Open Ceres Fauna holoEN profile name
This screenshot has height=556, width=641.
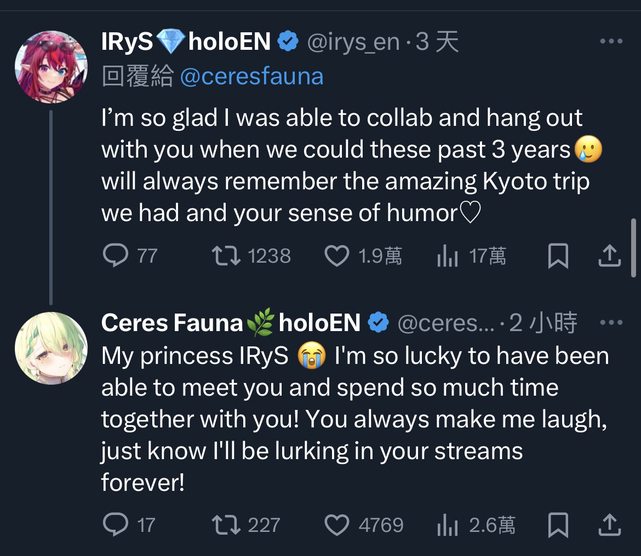click(x=231, y=322)
